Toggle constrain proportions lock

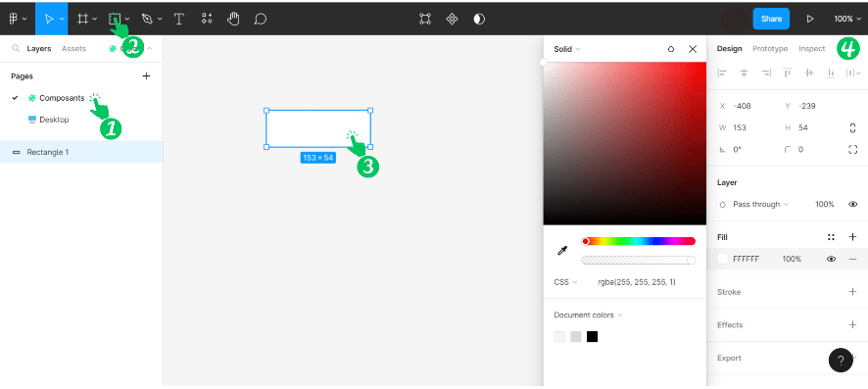click(852, 127)
